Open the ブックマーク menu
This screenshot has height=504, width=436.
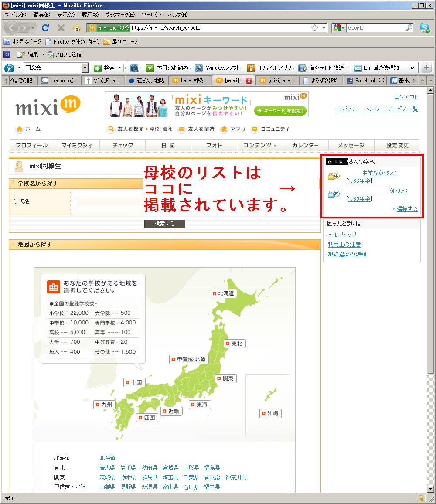pyautogui.click(x=120, y=15)
